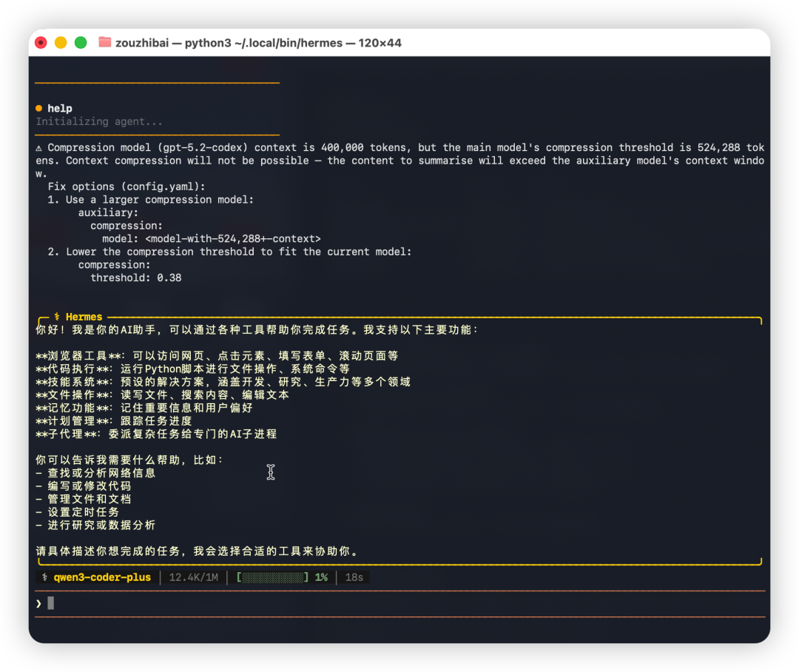Click the 'model: <model-with-524,288+-context>' line
Image resolution: width=799 pixels, height=672 pixels.
tap(212, 238)
